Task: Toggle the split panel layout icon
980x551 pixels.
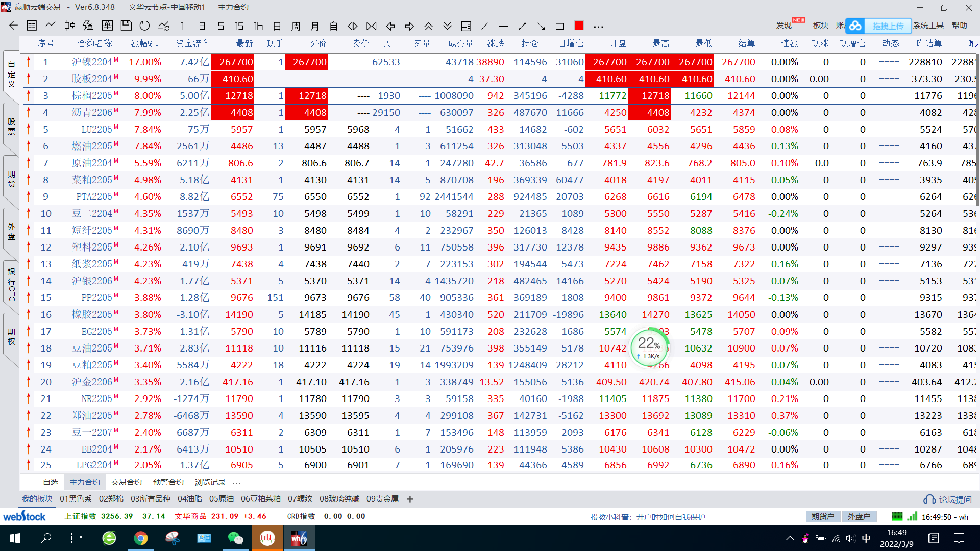Action: [x=466, y=26]
